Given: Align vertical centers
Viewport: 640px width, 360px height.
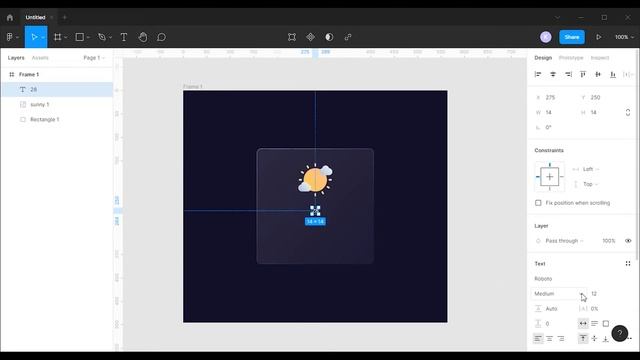Looking at the screenshot, I should 598,74.
